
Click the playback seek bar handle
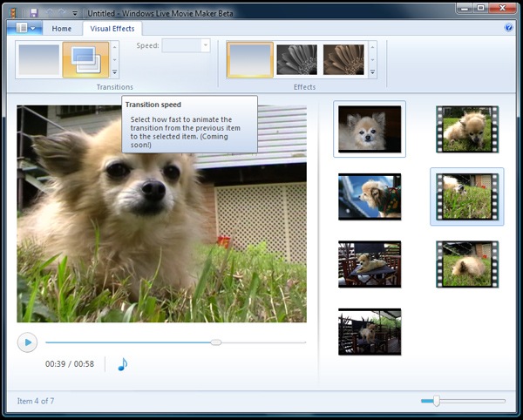point(216,342)
